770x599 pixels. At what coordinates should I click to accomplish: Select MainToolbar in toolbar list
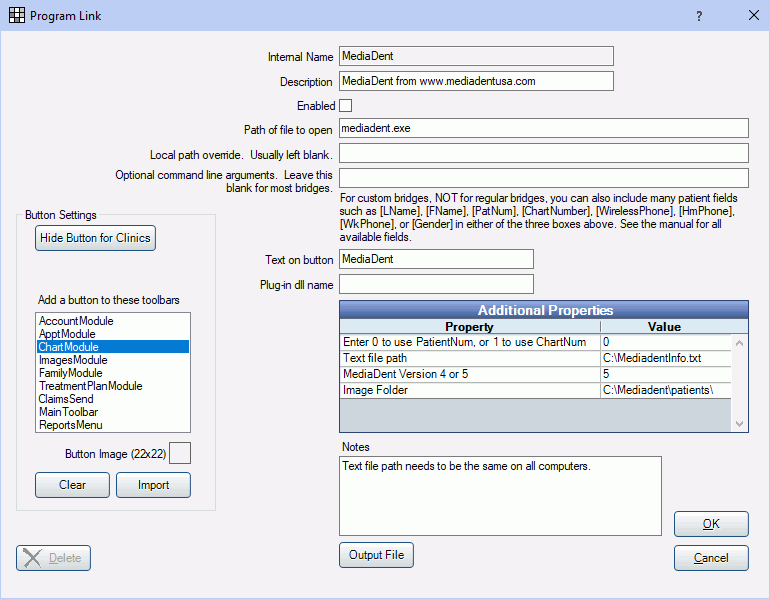click(113, 412)
